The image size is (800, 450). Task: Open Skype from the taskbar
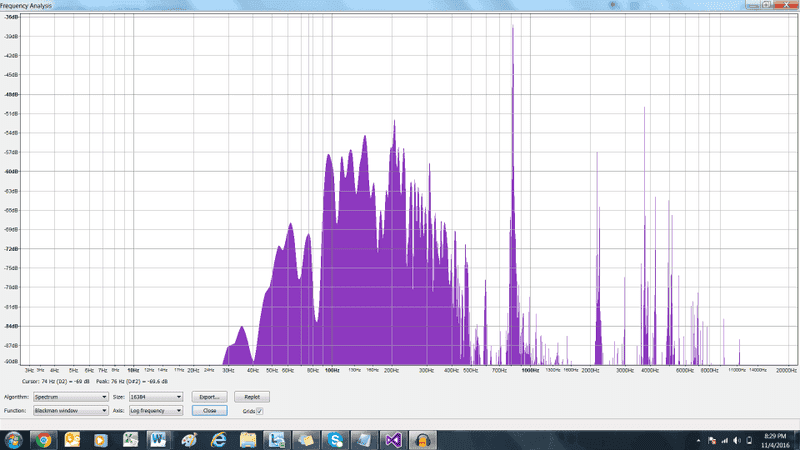pos(334,439)
